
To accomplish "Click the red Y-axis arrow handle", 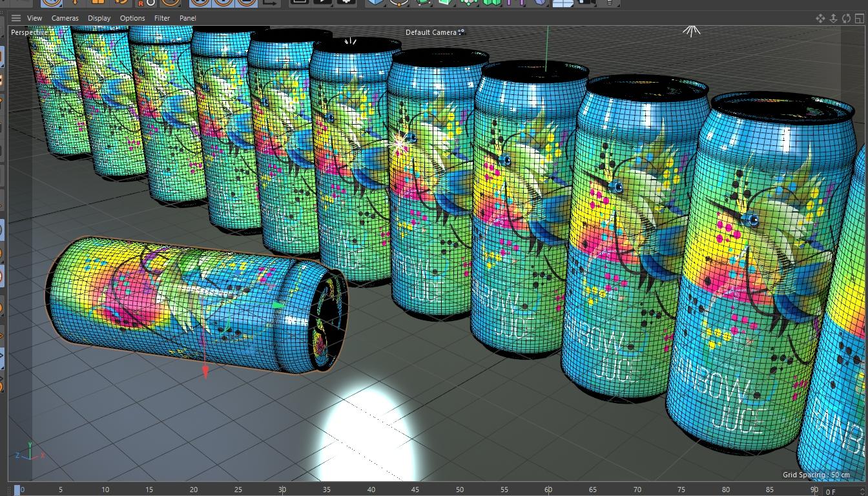I will [x=205, y=371].
